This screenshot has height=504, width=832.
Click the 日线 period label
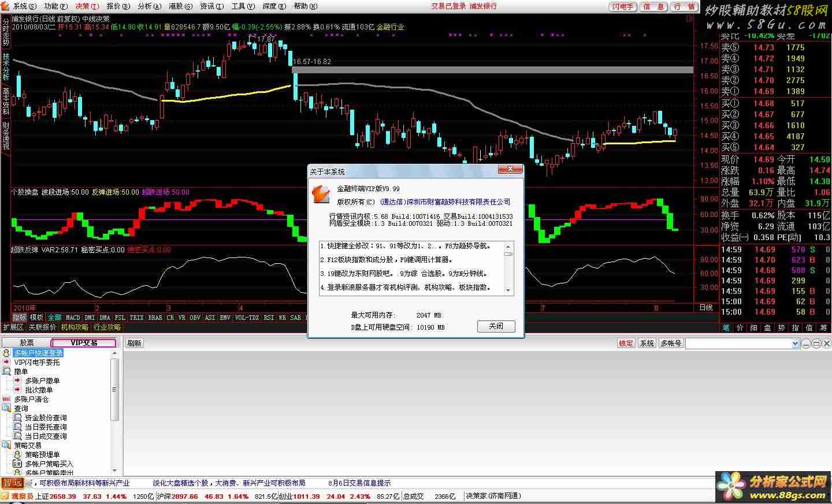[706, 308]
